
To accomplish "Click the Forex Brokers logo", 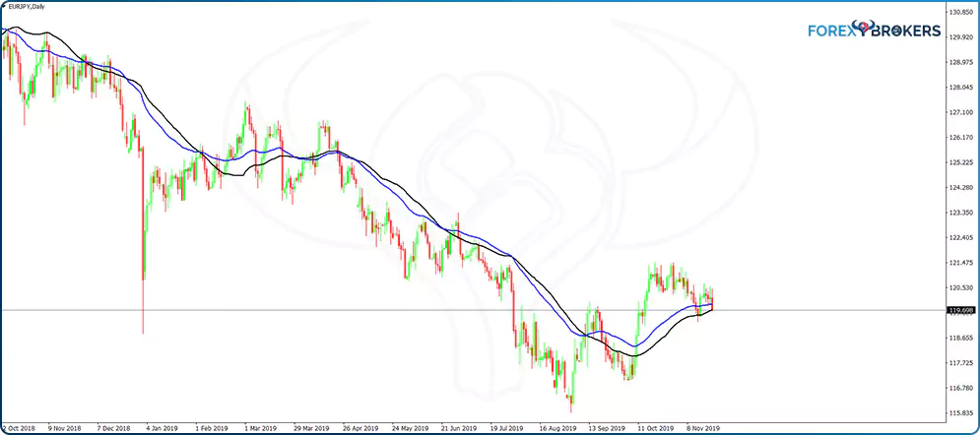I will tap(874, 31).
